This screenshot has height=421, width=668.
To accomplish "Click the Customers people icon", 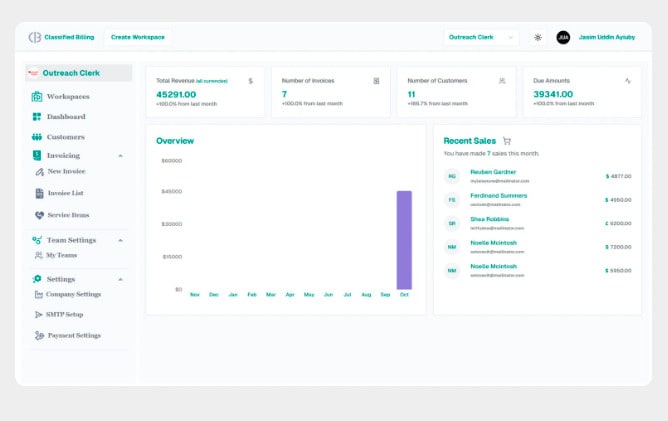I will pos(37,137).
